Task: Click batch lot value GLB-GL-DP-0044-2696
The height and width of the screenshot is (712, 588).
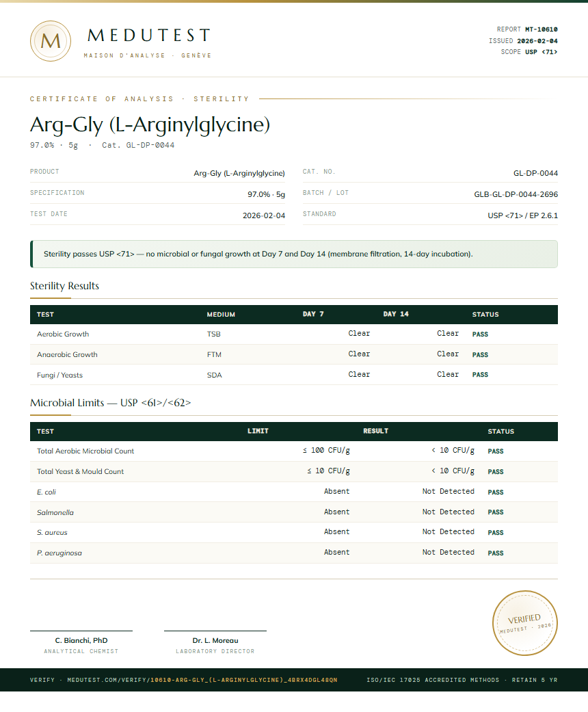Action: point(516,194)
